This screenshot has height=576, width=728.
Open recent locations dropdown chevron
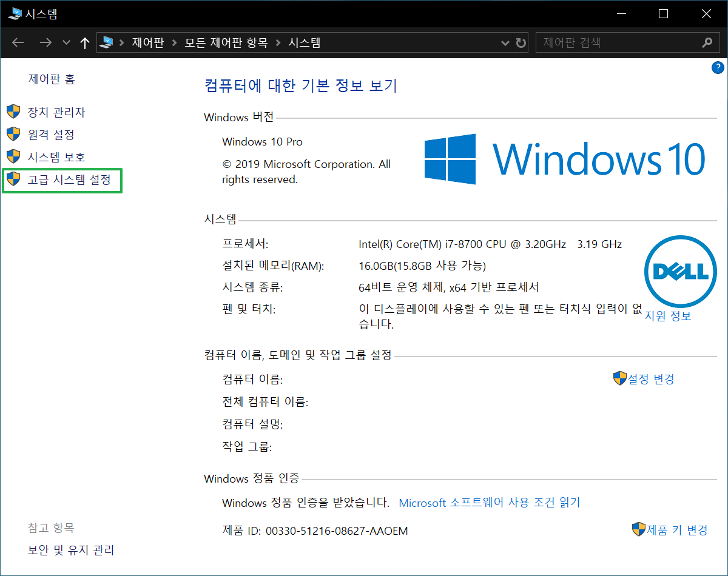67,43
